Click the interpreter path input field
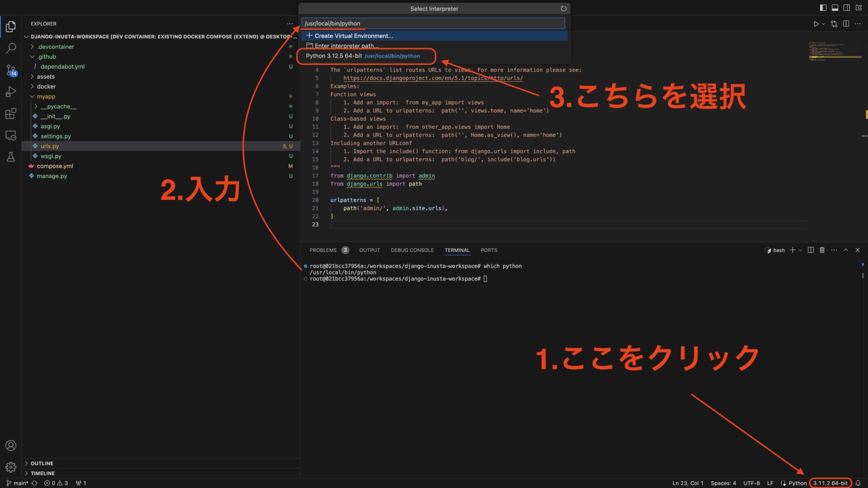868x488 pixels. [433, 23]
